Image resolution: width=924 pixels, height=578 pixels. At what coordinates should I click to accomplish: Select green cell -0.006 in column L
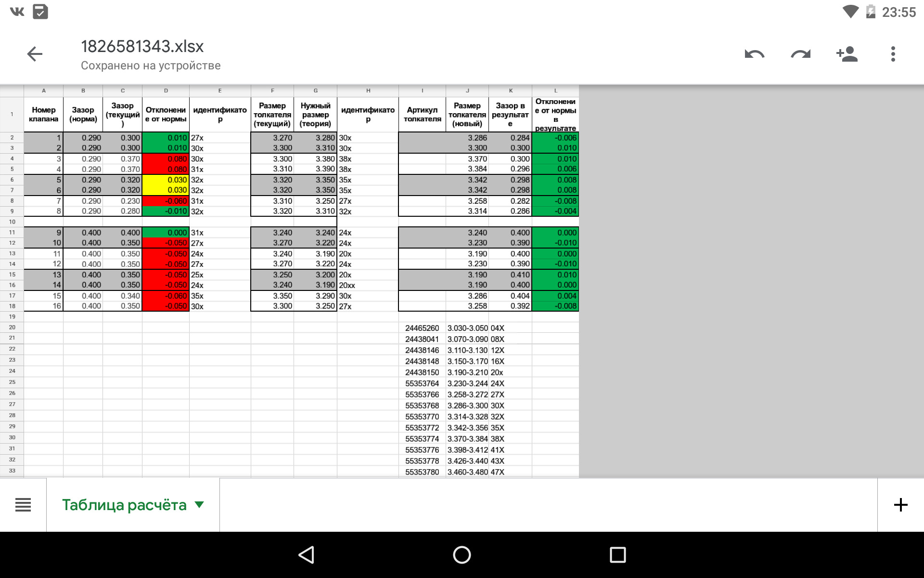(555, 138)
